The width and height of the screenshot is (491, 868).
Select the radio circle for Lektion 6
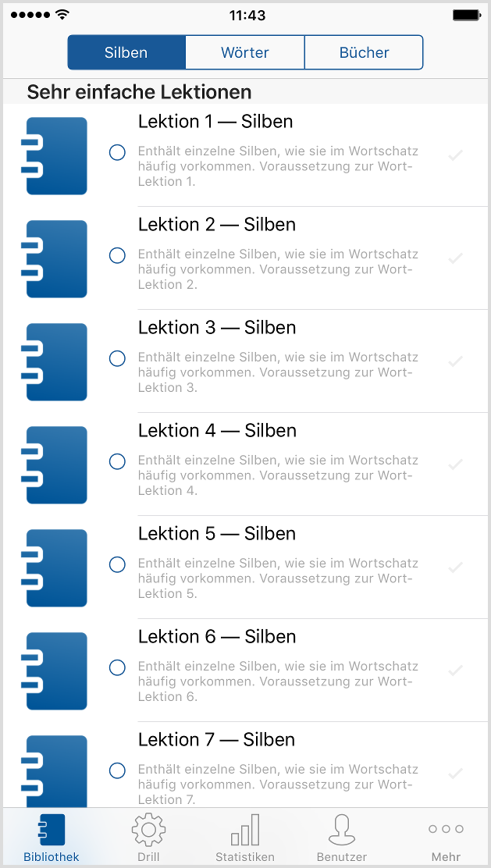click(117, 667)
